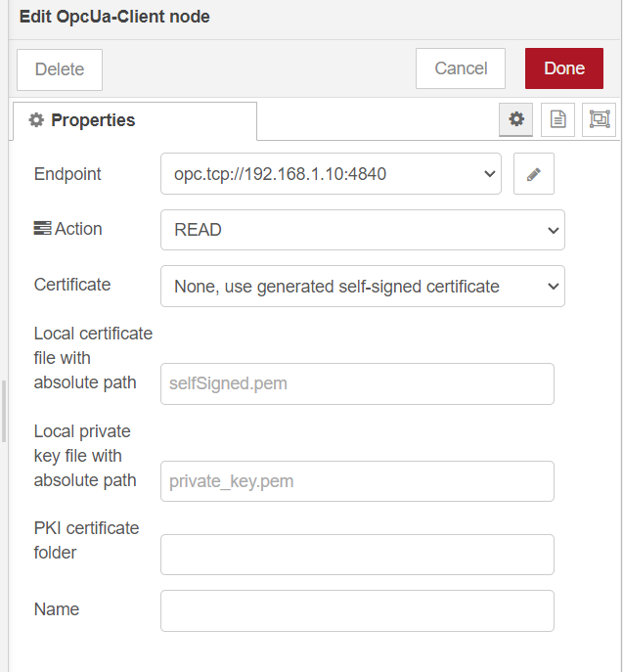The height and width of the screenshot is (672, 623).
Task: Edit the endpoint using the pencil icon
Action: click(533, 174)
